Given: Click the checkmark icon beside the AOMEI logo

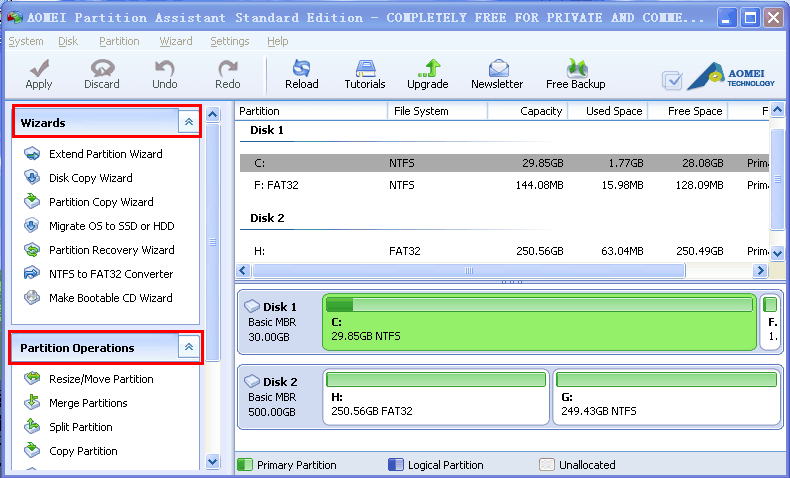Looking at the screenshot, I should [x=672, y=80].
